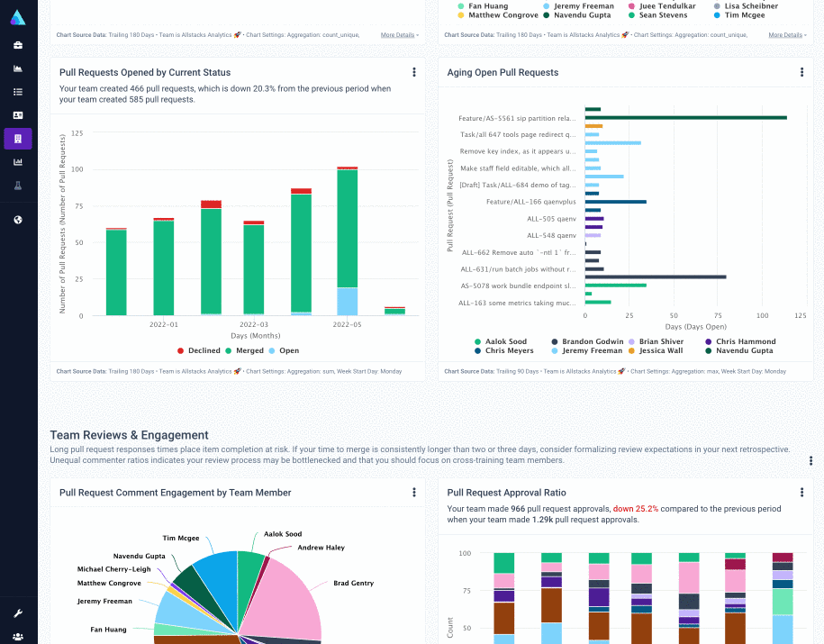The image size is (824, 644).
Task: Click the tallest merged bar before 2022-05
Action: (x=301, y=253)
